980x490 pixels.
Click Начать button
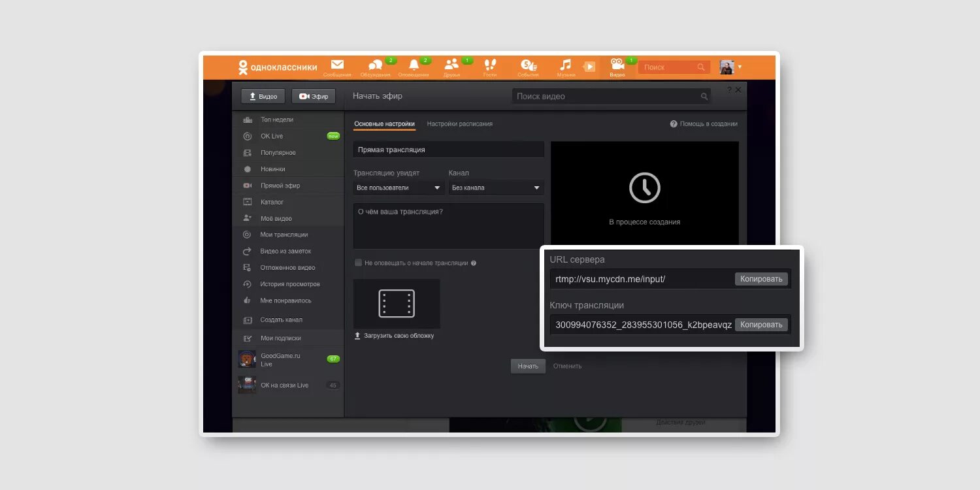(528, 366)
